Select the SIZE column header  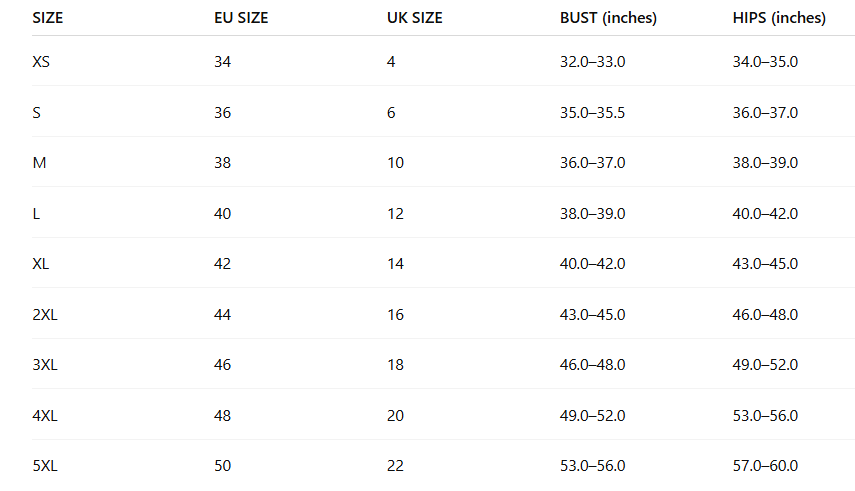47,18
